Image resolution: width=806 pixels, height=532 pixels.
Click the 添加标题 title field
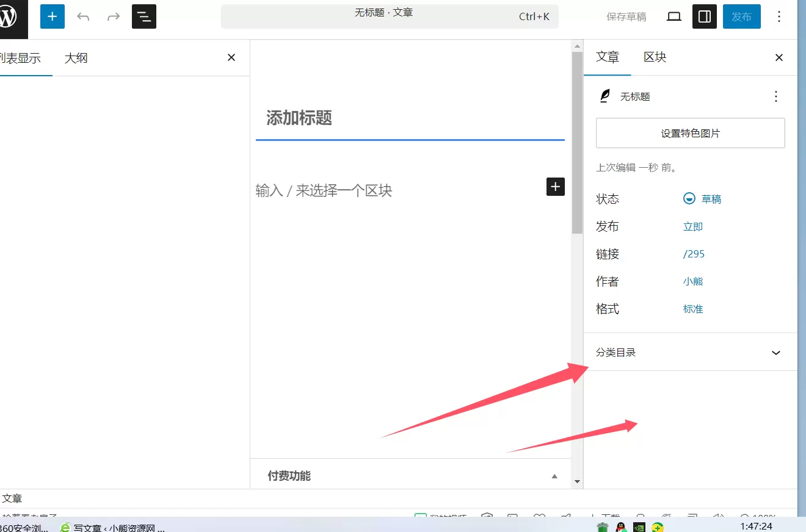click(410, 118)
